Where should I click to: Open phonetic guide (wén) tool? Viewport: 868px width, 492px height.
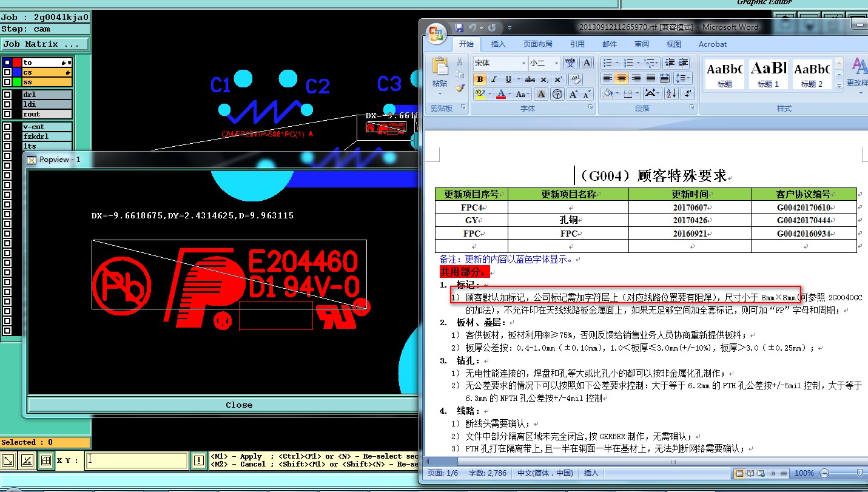click(570, 62)
